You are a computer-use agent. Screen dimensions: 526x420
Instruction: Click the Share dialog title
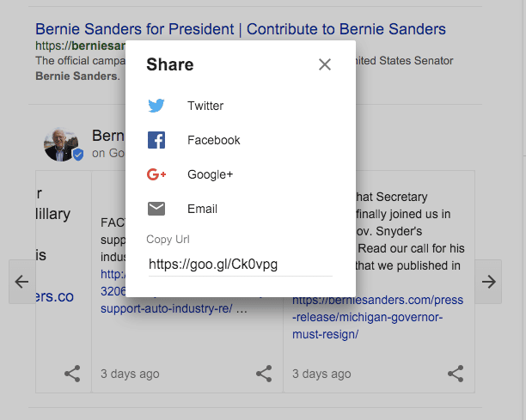click(x=170, y=64)
